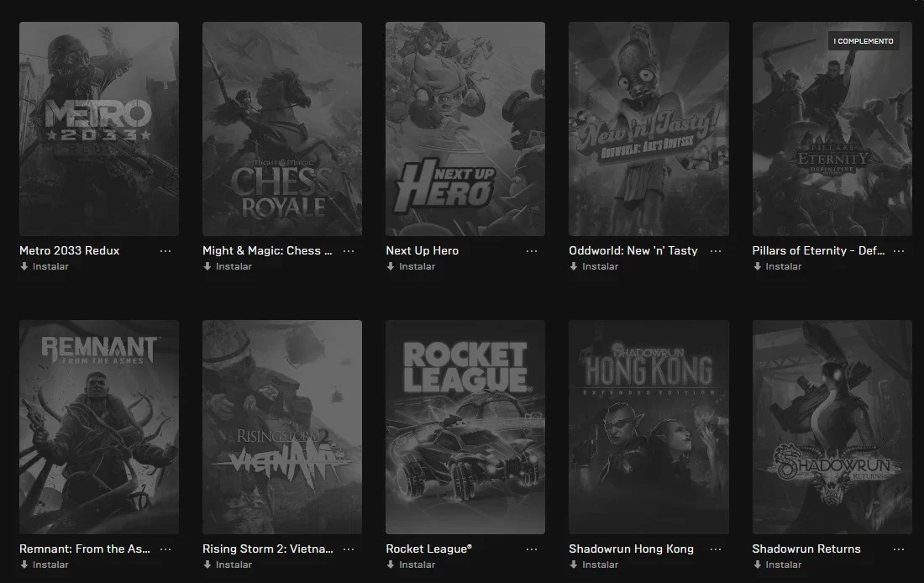Click the Pillars of Eternity title text
Screen dimensions: 924x583
pos(818,250)
